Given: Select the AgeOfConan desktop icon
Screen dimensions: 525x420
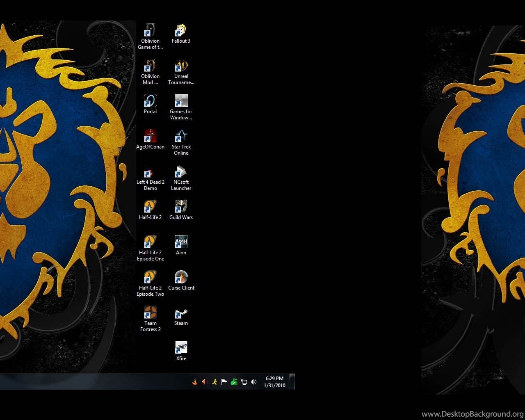Looking at the screenshot, I should [x=150, y=139].
